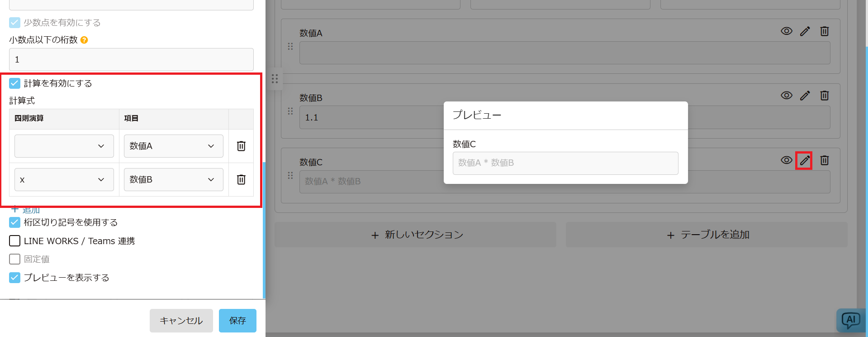Click the pencil edit icon for 数値C
The image size is (868, 337).
tap(804, 160)
